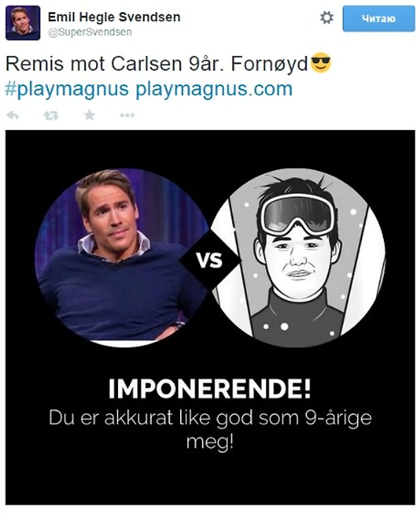Open the #playmagnus hashtag
The image size is (420, 514).
pyautogui.click(x=67, y=89)
